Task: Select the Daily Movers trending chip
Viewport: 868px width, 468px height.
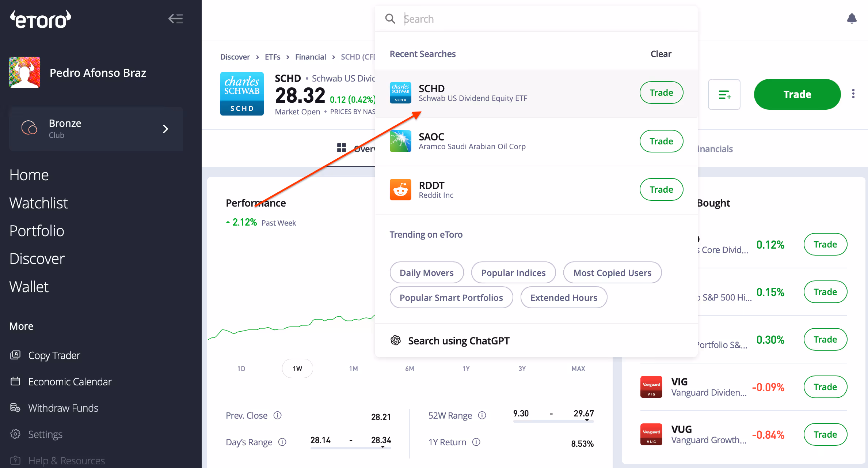Action: coord(426,273)
